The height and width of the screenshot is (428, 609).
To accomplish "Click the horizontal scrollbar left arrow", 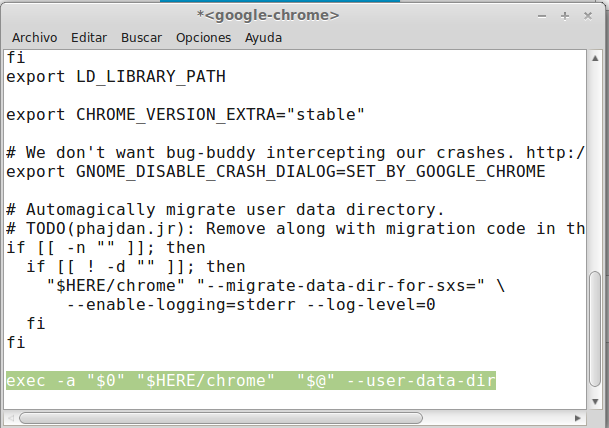I will click(11, 418).
